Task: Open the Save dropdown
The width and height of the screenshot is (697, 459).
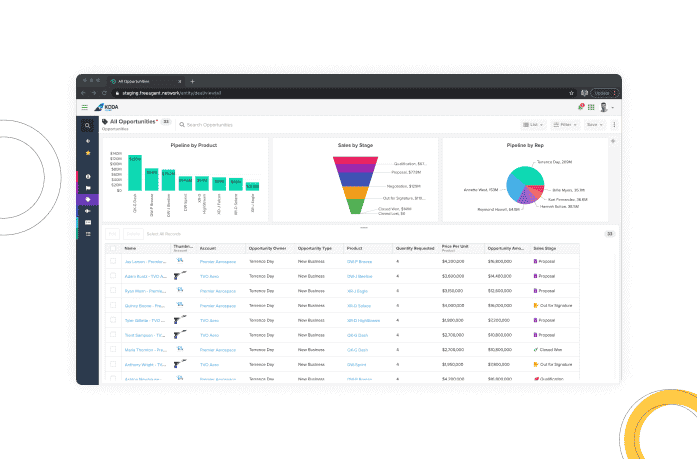Action: 594,125
